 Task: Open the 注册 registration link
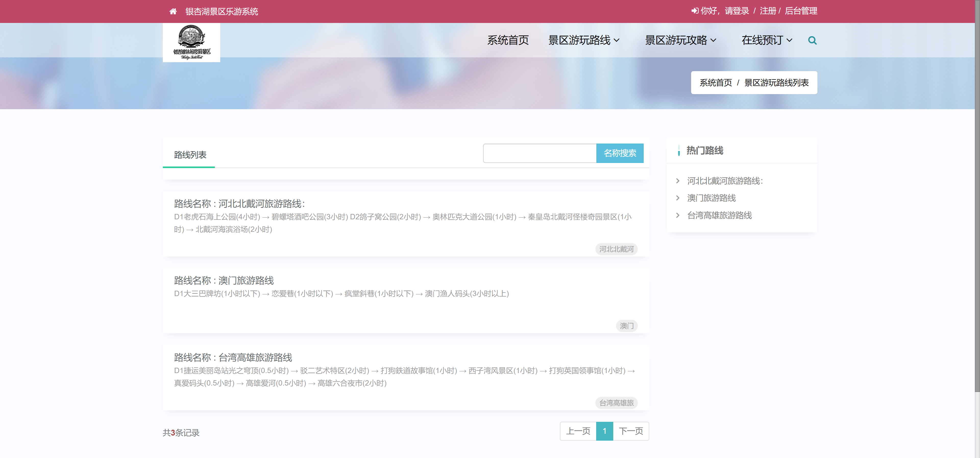point(767,11)
